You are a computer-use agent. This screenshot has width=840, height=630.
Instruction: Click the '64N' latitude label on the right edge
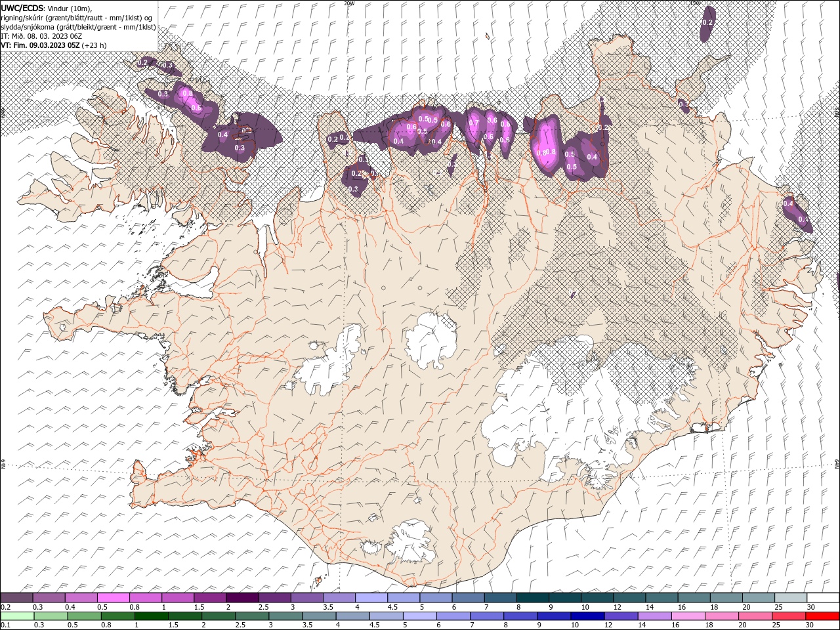tap(837, 464)
